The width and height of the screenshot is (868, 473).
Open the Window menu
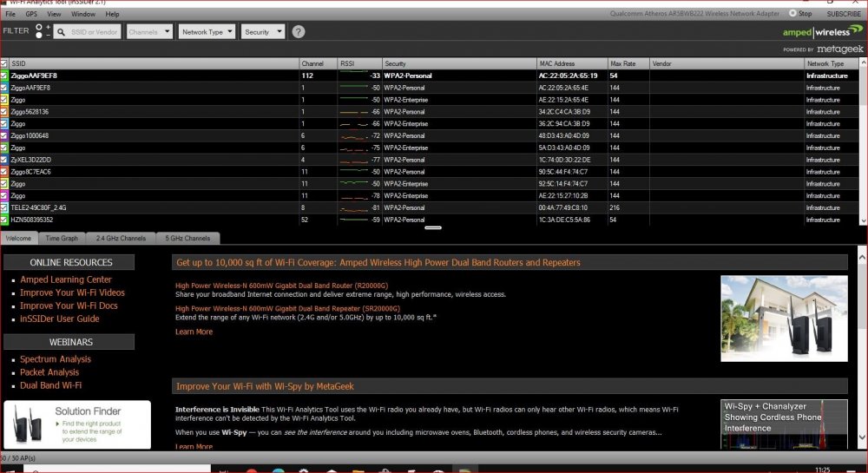click(x=83, y=14)
